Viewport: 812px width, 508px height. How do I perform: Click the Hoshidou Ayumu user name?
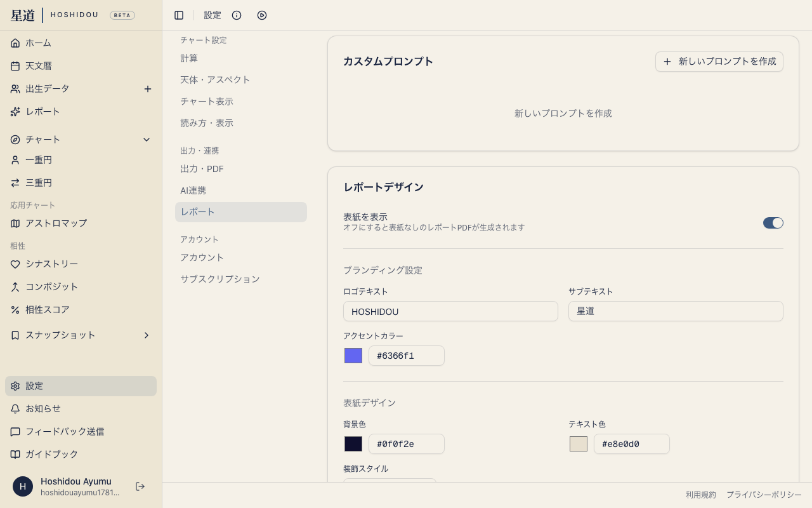[76, 481]
